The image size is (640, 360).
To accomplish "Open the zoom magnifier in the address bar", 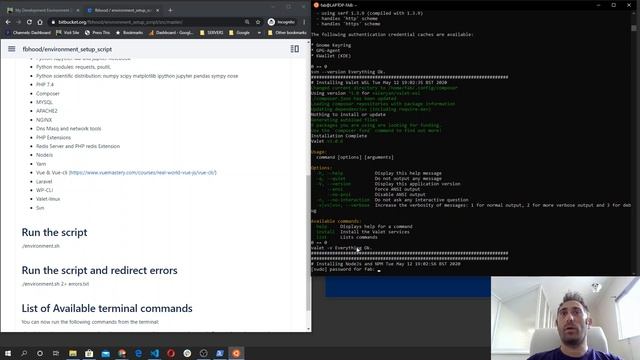I will tap(247, 22).
